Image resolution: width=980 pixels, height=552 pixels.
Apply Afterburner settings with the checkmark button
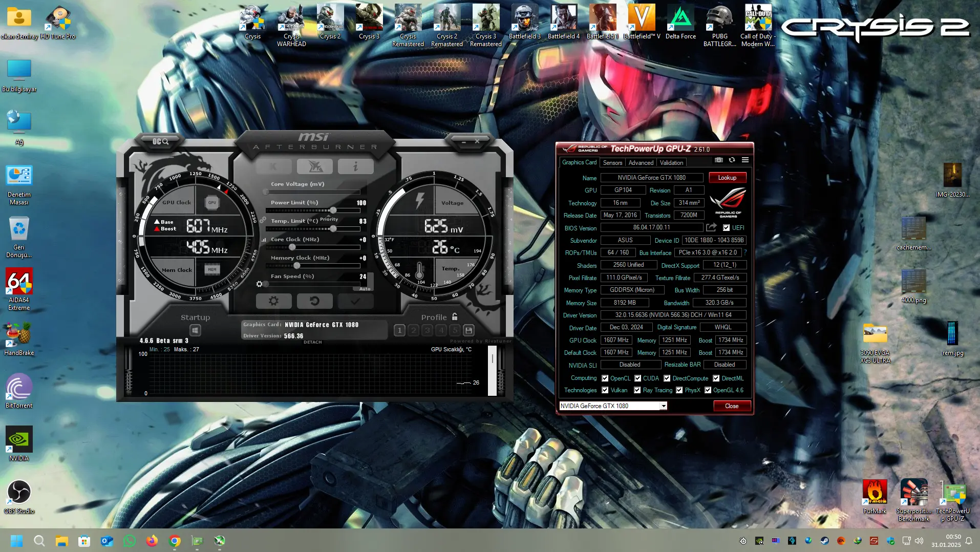click(x=355, y=301)
